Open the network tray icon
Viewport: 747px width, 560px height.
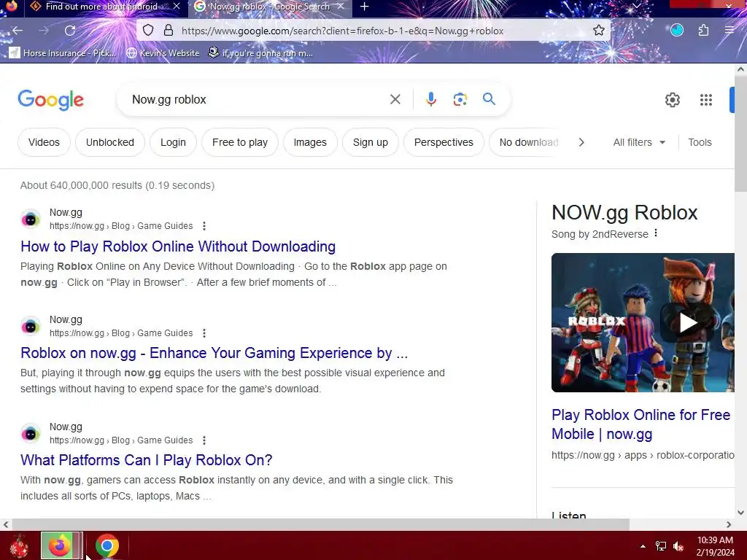click(660, 546)
